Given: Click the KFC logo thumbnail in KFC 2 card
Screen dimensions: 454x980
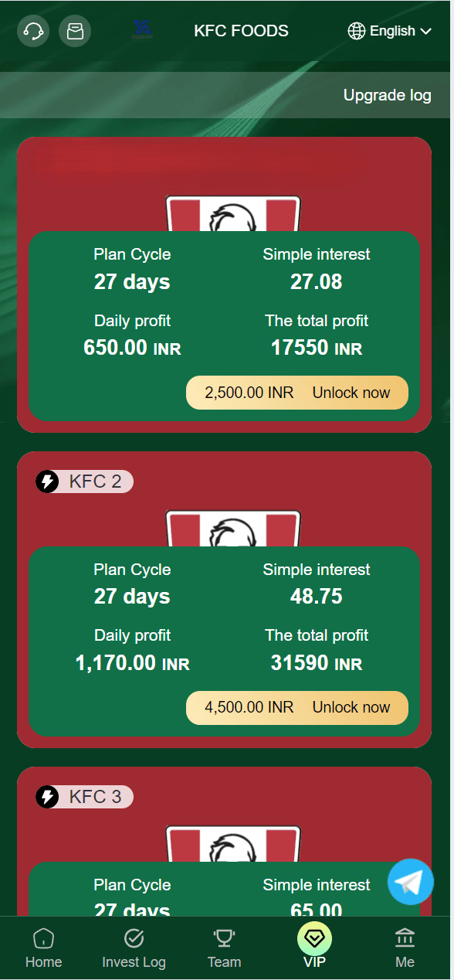Looking at the screenshot, I should 233,529.
